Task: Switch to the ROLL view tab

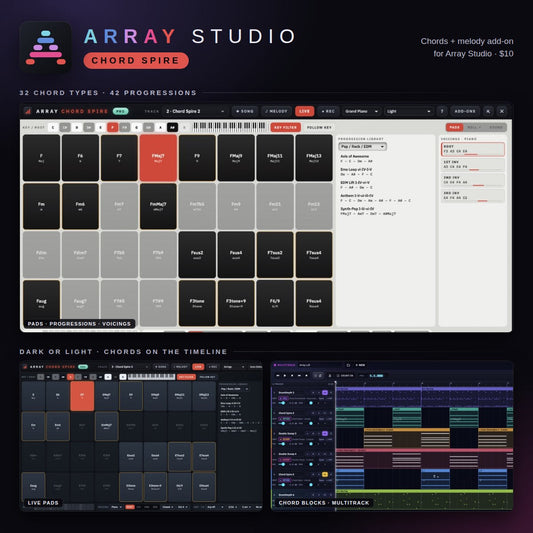Action: pos(474,127)
